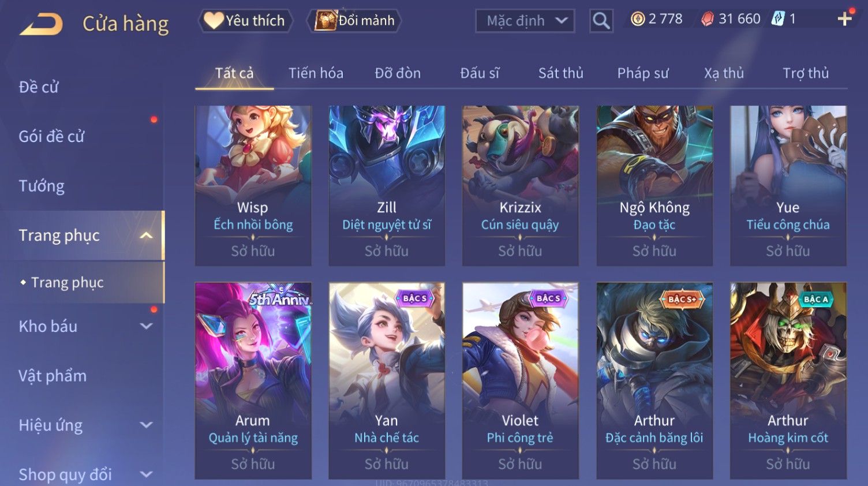Screen dimensions: 868x486
Task: Open Gói đề cử sidebar item
Action: click(51, 137)
